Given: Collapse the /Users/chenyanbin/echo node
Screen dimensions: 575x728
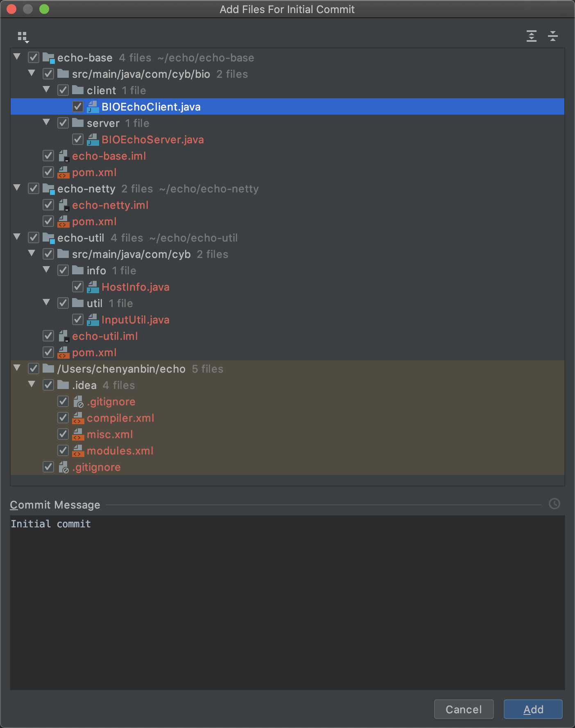Looking at the screenshot, I should tap(17, 368).
